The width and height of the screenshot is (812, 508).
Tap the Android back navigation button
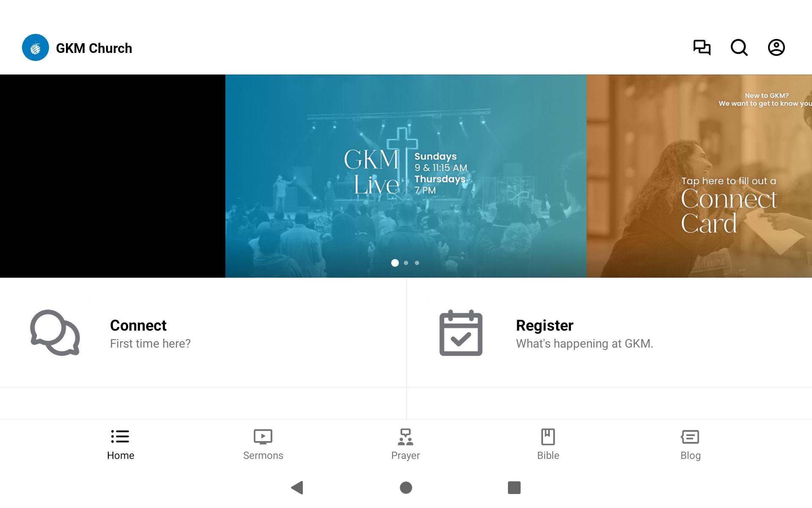coord(297,488)
